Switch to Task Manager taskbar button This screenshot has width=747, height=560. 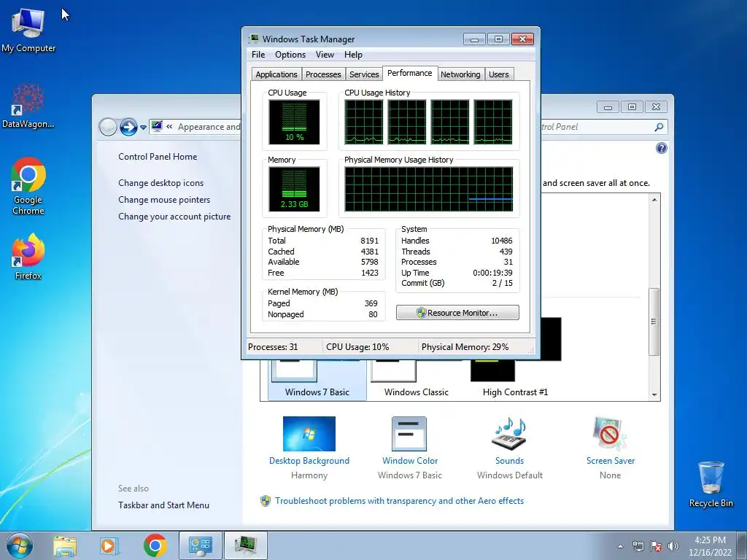(245, 545)
